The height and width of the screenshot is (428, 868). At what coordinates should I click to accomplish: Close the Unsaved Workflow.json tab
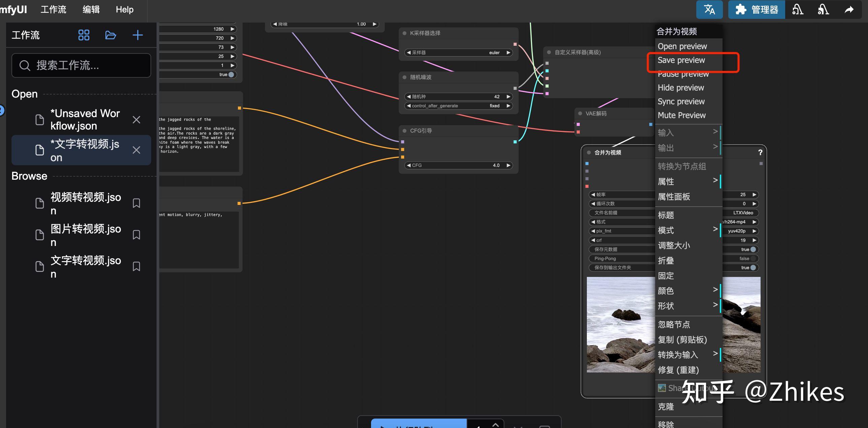pos(136,120)
